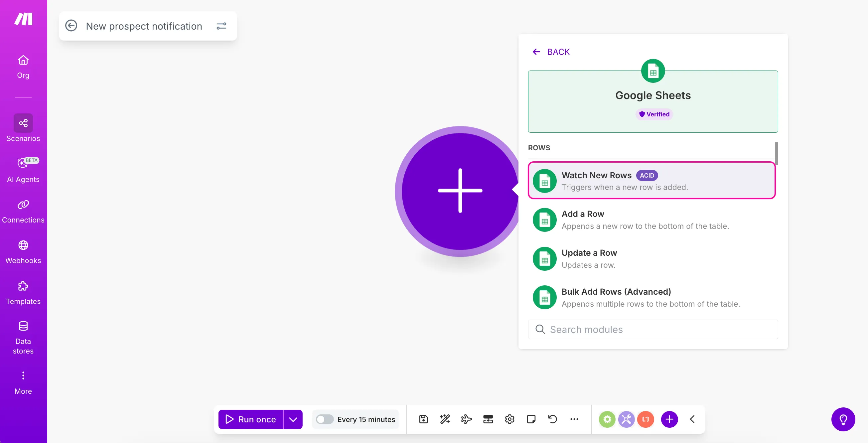Open the Connections page

pos(23,211)
